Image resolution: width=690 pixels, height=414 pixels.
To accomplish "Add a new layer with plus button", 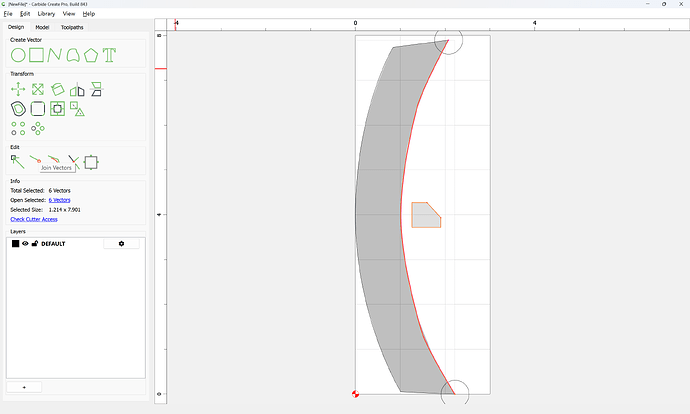I will point(24,387).
